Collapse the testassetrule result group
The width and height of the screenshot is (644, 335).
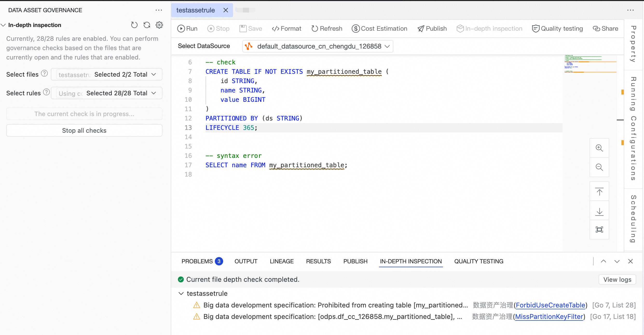181,293
